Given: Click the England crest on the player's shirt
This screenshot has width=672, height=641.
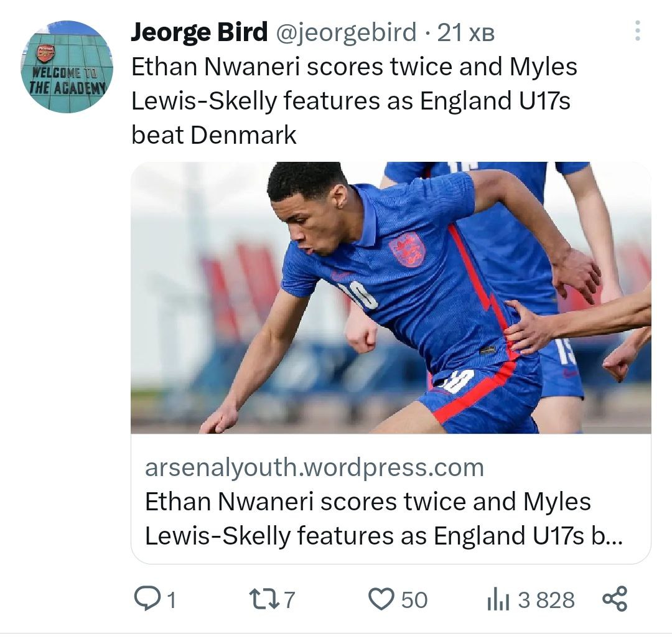Looking at the screenshot, I should pos(407,249).
